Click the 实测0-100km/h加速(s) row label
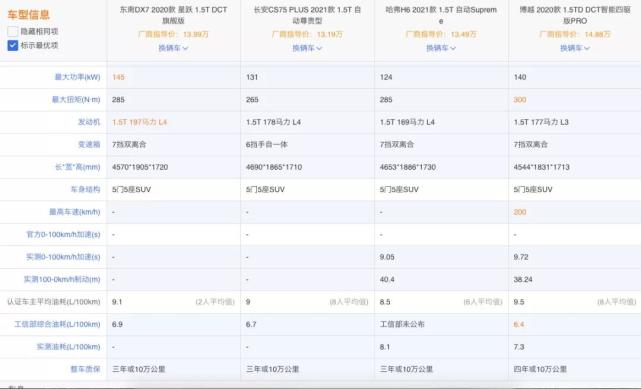The height and width of the screenshot is (389, 641). pos(63,257)
